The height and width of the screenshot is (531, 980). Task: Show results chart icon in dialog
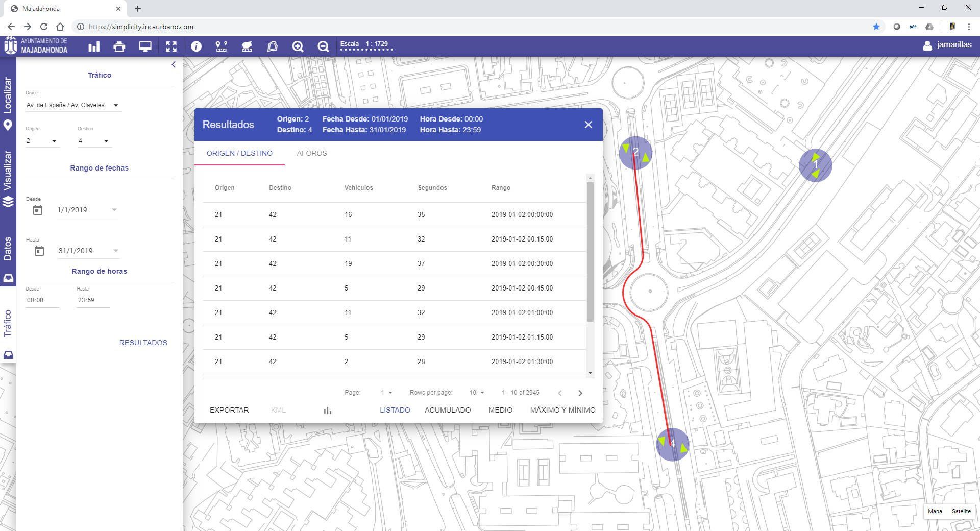tap(327, 411)
